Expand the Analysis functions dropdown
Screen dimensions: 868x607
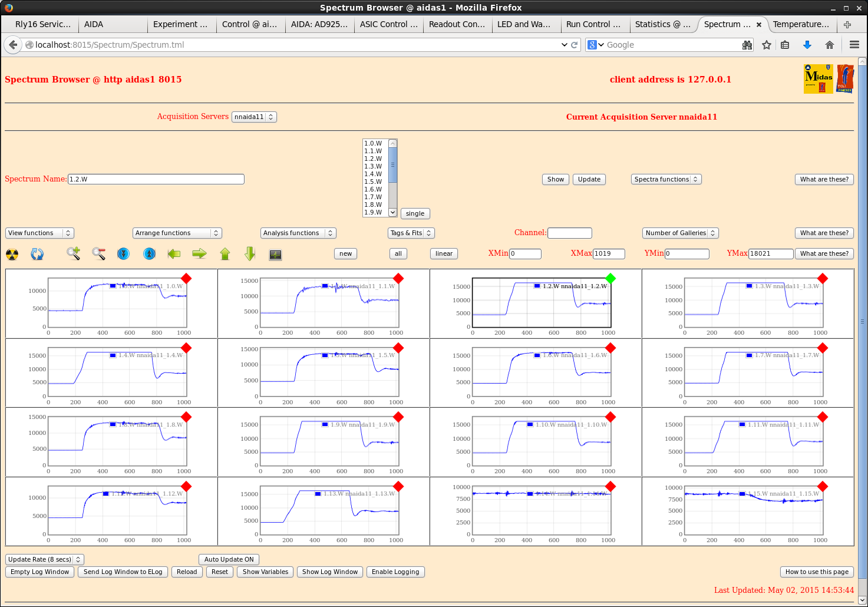[298, 233]
